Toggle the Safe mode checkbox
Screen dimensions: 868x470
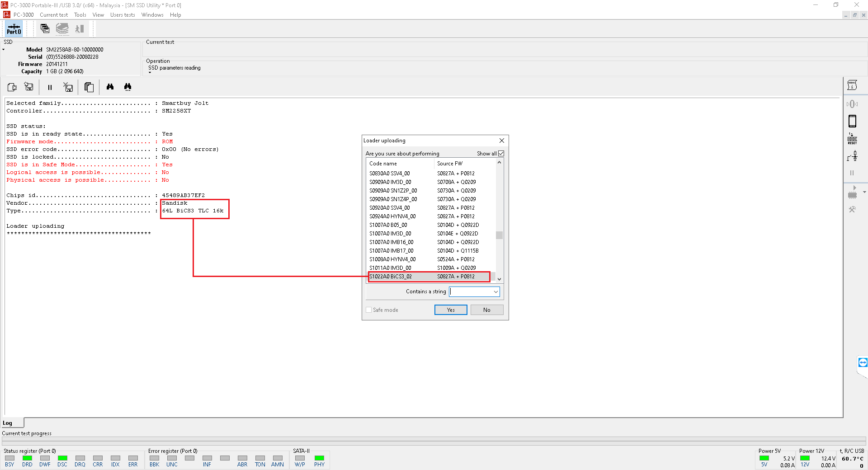tap(369, 310)
